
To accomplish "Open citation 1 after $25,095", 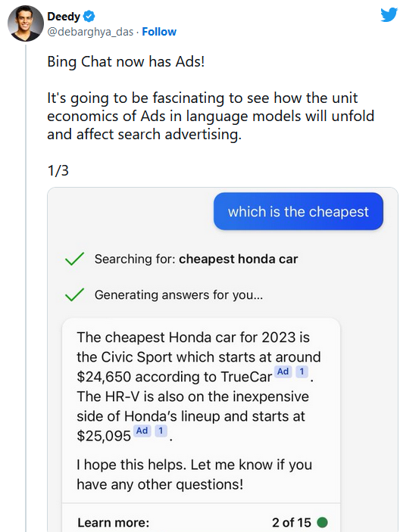I will 161,431.
